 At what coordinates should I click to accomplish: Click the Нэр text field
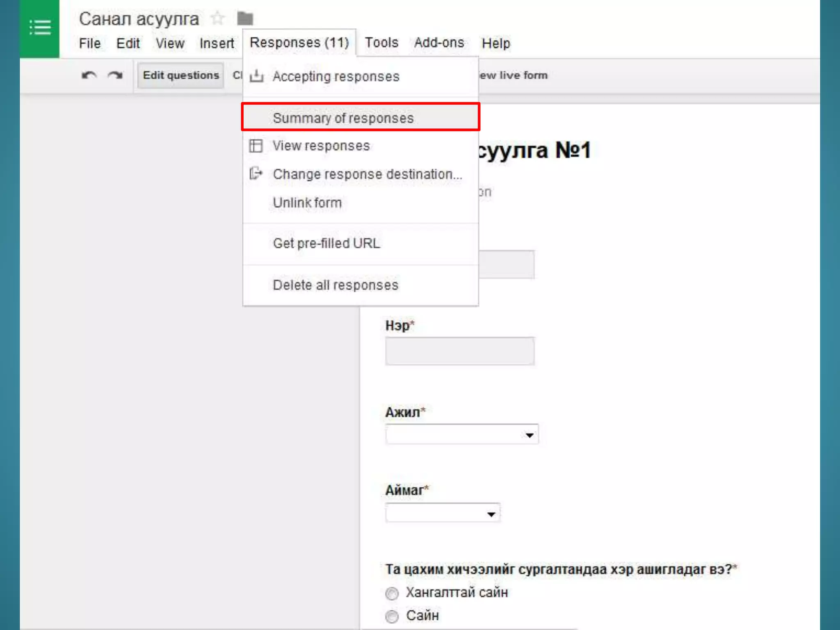459,351
